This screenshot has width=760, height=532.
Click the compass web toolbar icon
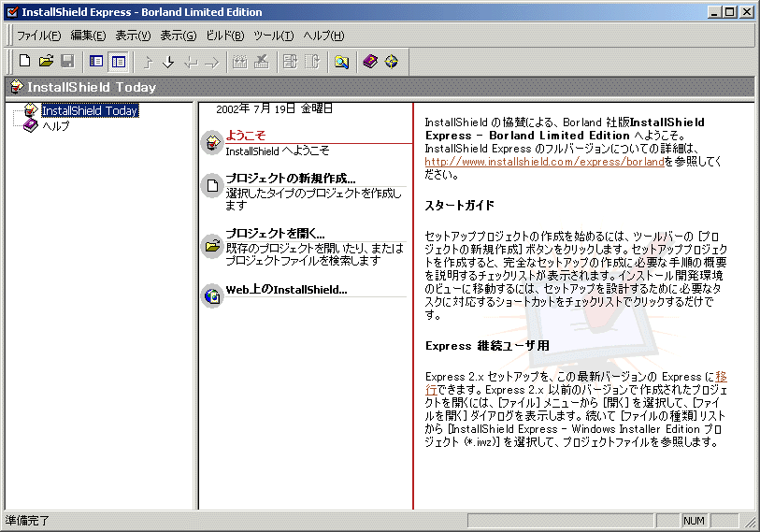(392, 62)
